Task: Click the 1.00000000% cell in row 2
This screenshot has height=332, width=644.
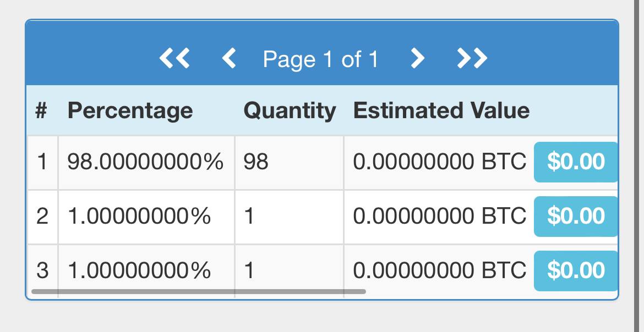Action: (139, 217)
